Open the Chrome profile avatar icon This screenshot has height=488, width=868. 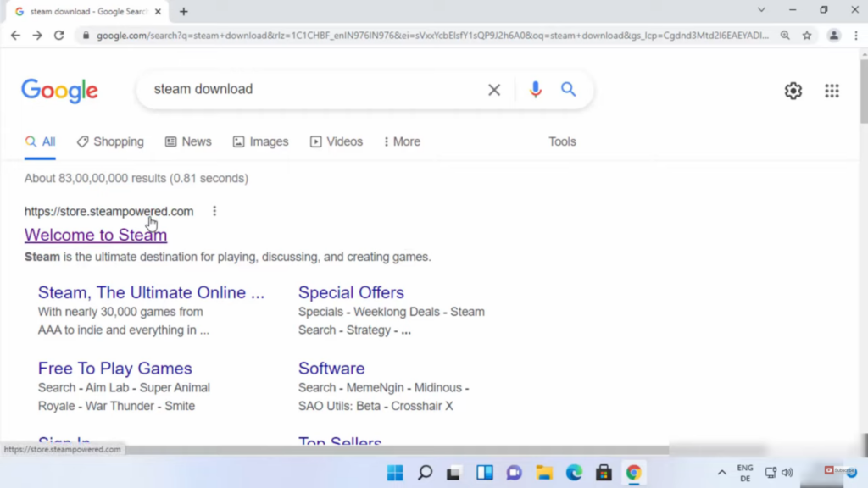click(834, 36)
